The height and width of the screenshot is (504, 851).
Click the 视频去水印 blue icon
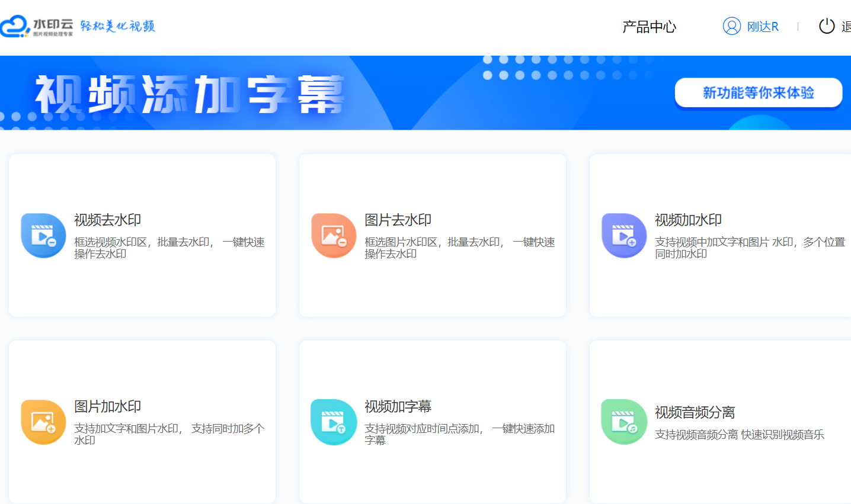[x=43, y=236]
